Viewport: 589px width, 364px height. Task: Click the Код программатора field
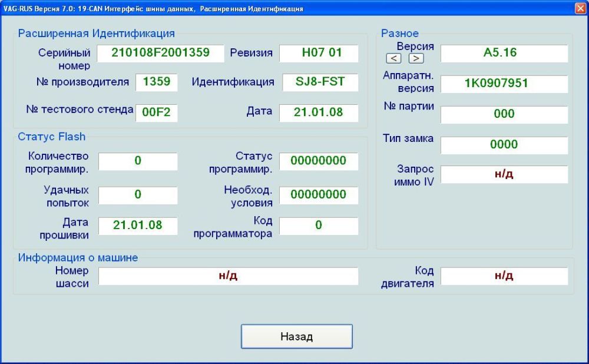click(319, 226)
